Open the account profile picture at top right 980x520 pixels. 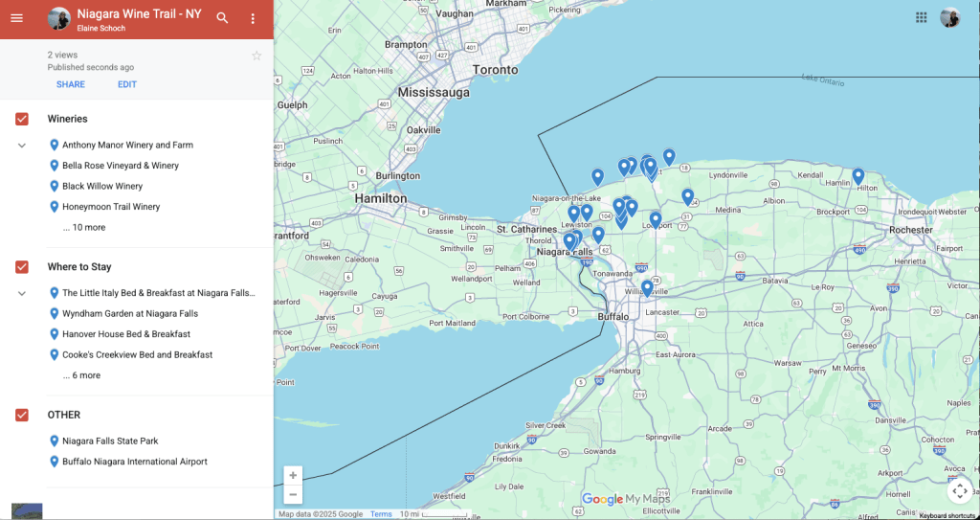click(950, 17)
